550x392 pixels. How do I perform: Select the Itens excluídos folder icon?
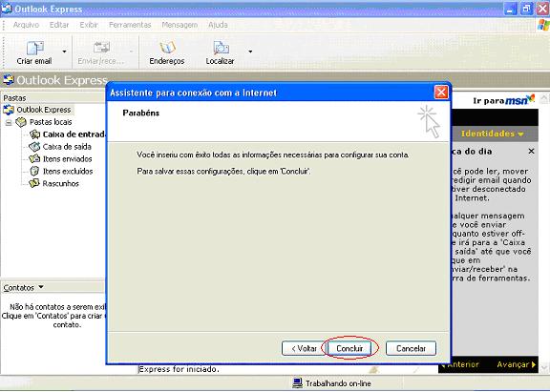coord(34,171)
